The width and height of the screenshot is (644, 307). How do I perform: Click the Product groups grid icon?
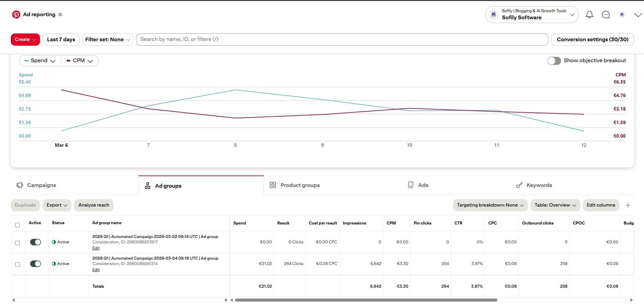coord(273,185)
